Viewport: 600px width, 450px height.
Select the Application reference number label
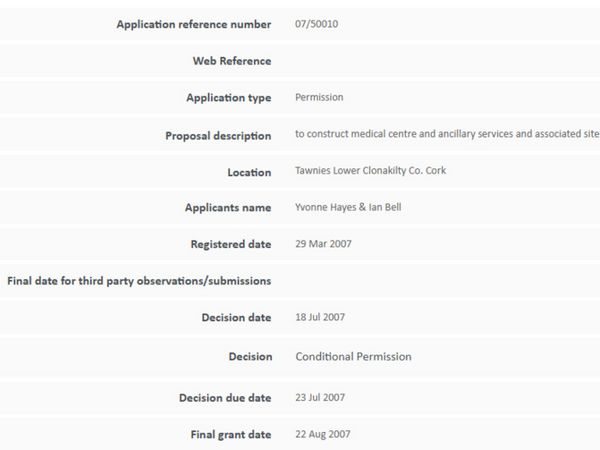[194, 24]
